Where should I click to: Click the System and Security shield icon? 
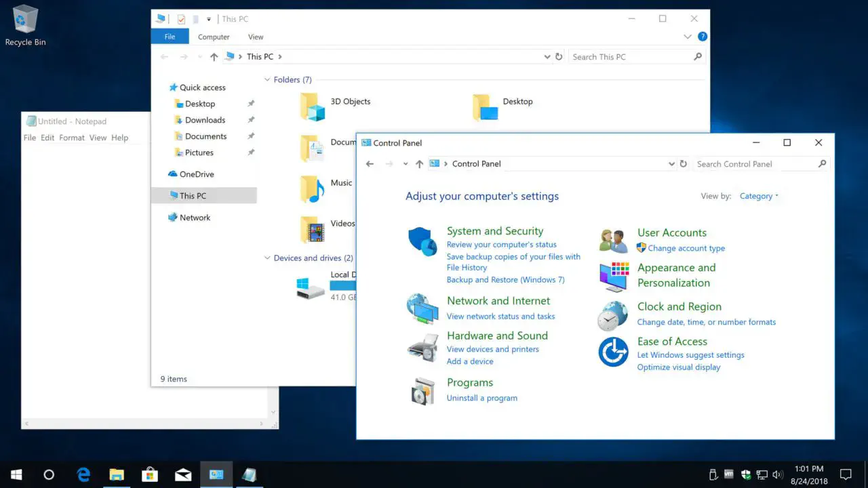[422, 241]
